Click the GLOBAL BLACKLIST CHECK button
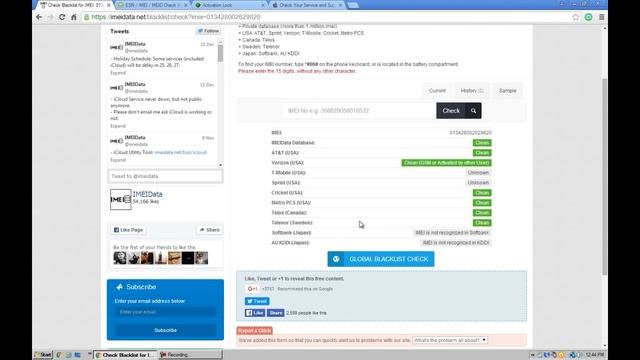Viewport: 640px width, 360px height. pyautogui.click(x=381, y=259)
